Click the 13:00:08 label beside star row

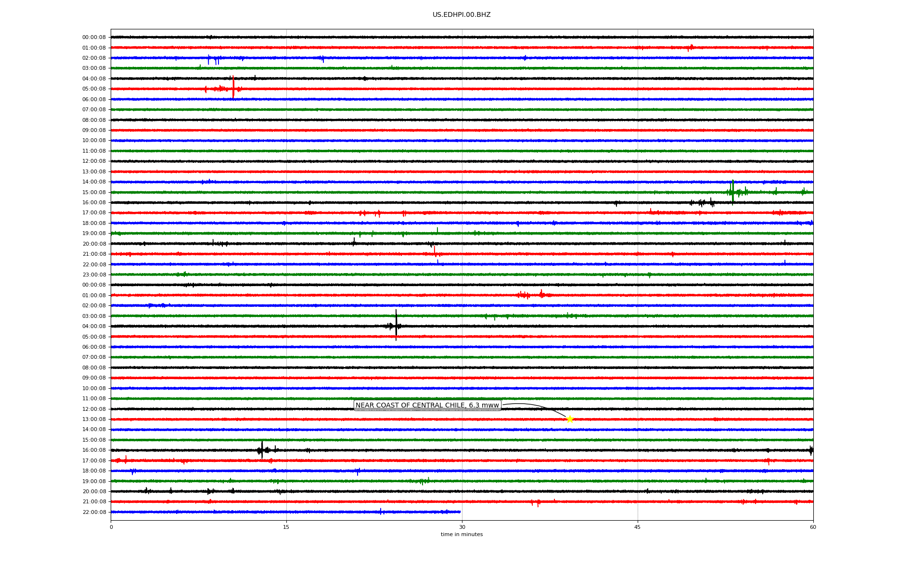(x=94, y=420)
